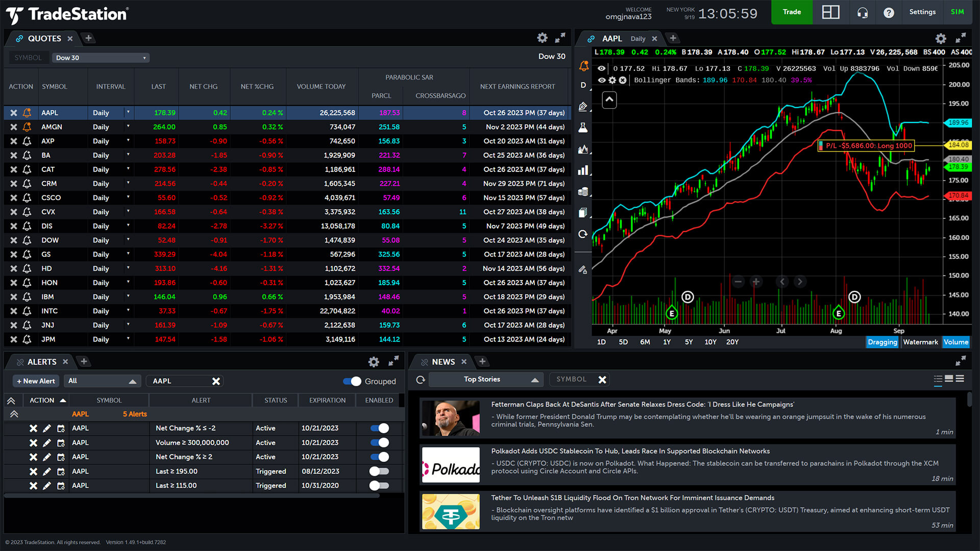Toggle the Grouped switch in the Alerts panel
The width and height of the screenshot is (980, 551).
pos(353,381)
